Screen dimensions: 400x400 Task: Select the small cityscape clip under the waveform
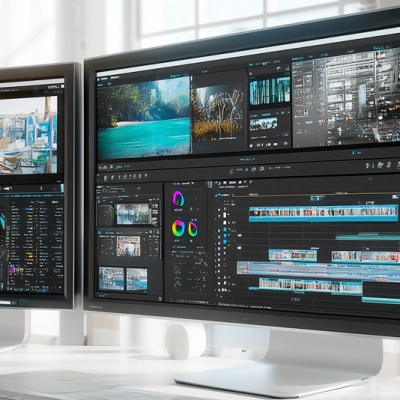pyautogui.click(x=263, y=124)
